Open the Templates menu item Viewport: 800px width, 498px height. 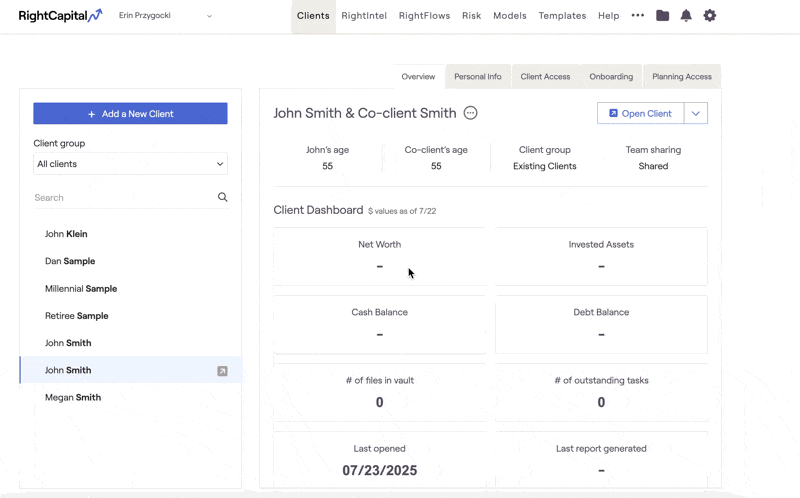click(562, 16)
